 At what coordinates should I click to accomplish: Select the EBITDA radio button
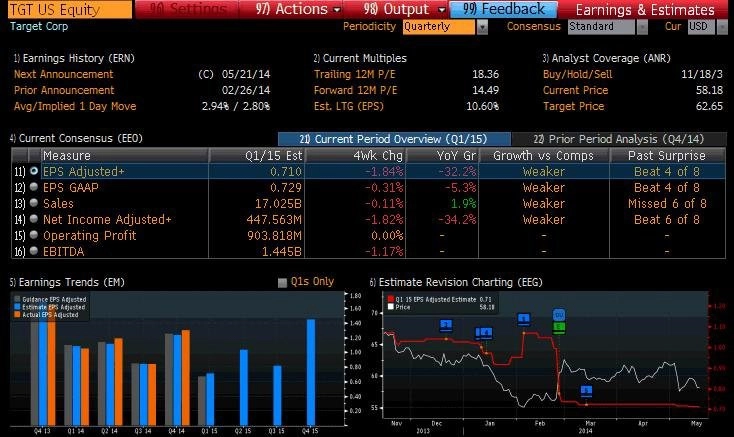tap(34, 251)
